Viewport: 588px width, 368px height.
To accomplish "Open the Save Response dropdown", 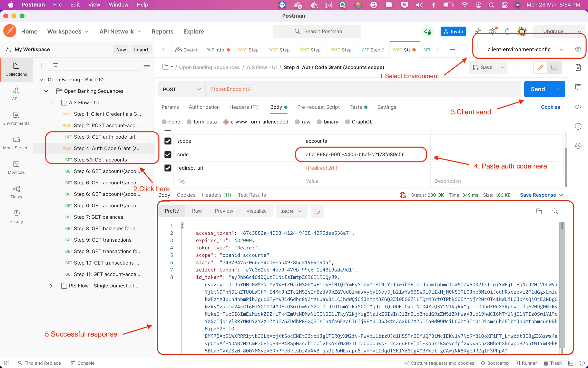I will 541,195.
